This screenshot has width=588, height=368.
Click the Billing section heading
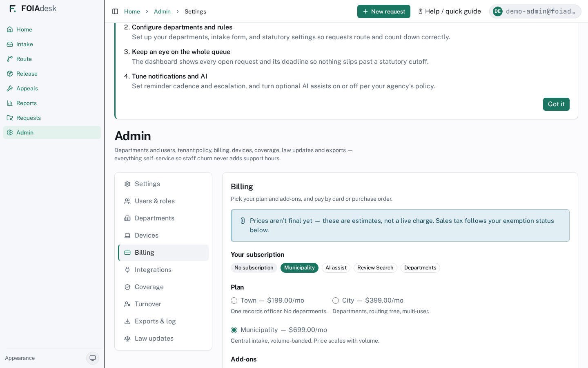(x=242, y=187)
